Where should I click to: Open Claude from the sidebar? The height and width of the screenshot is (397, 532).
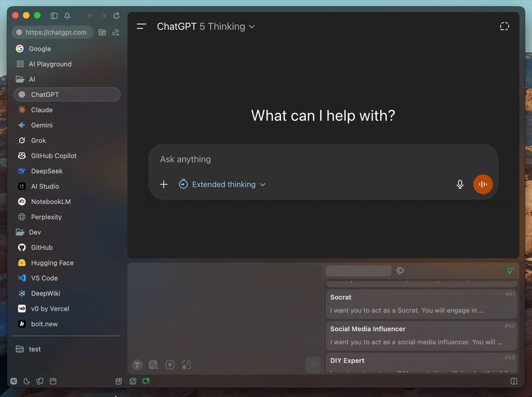67,110
